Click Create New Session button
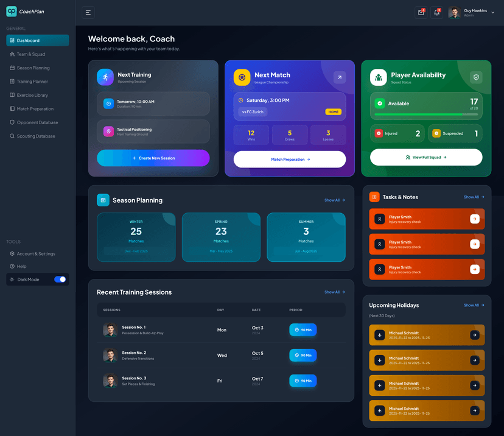Viewport: 504px width, 436px height. (x=153, y=158)
